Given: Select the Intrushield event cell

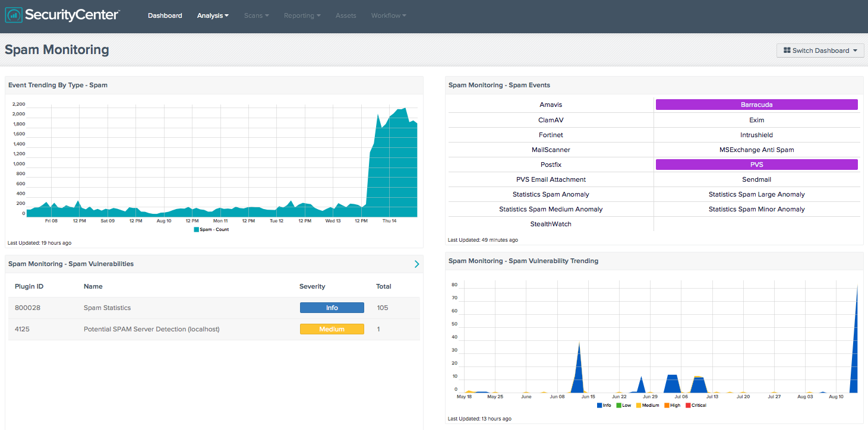Looking at the screenshot, I should [x=756, y=135].
